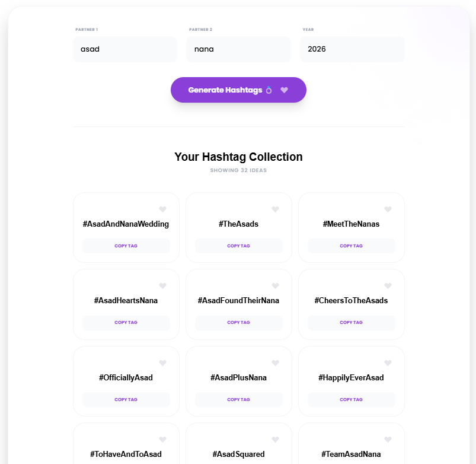Favorite the #AsadAndNanaWedding hashtag heart
This screenshot has height=464, width=476.
click(163, 209)
